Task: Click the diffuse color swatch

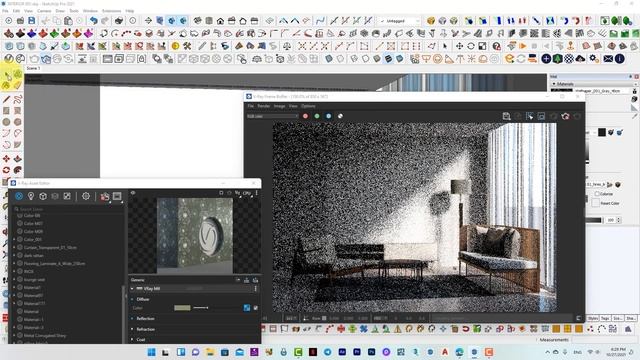Action: click(x=182, y=308)
